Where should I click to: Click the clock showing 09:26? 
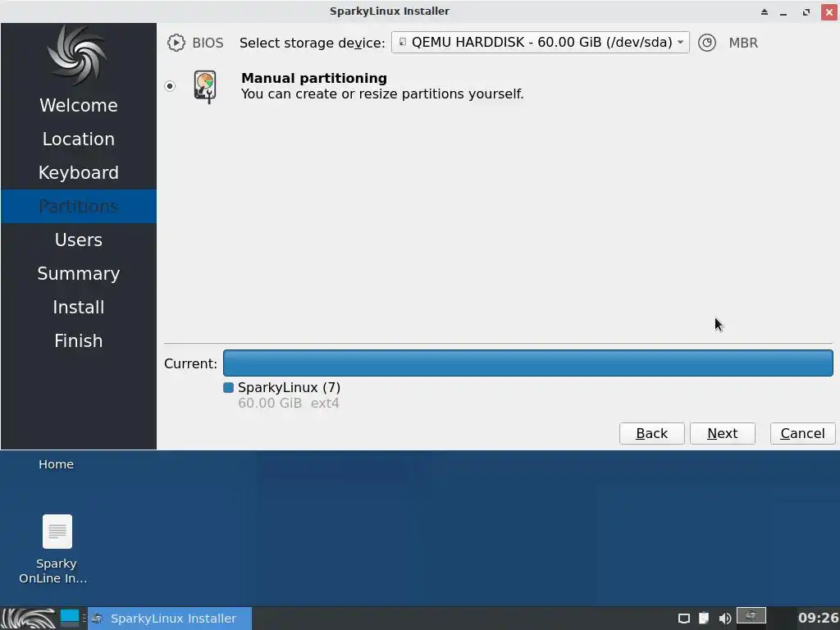click(x=818, y=619)
